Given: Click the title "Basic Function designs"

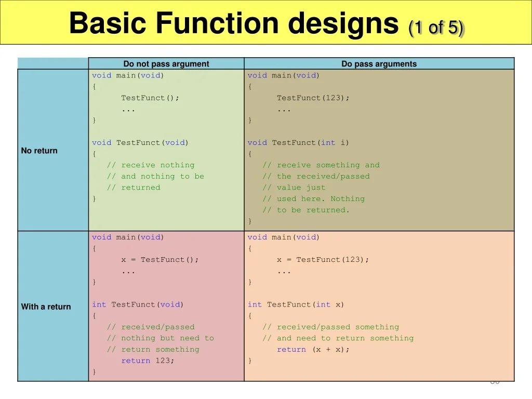Looking at the screenshot, I should [234, 24].
